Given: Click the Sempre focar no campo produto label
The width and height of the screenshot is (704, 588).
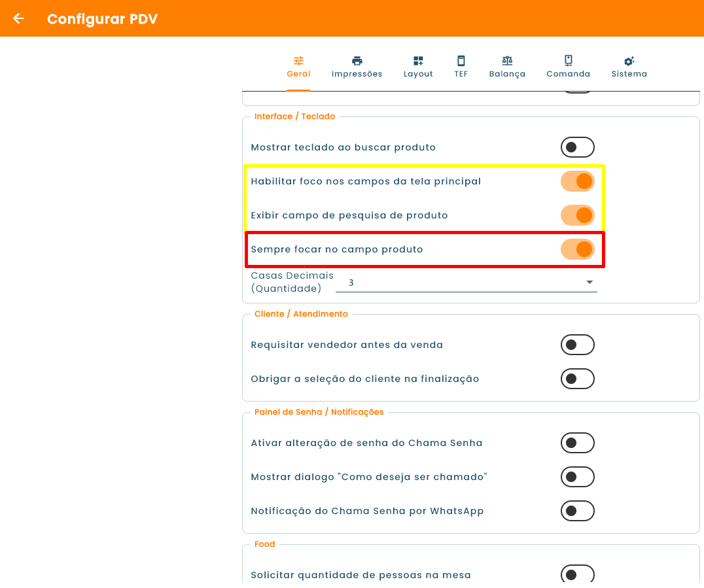Looking at the screenshot, I should [337, 249].
